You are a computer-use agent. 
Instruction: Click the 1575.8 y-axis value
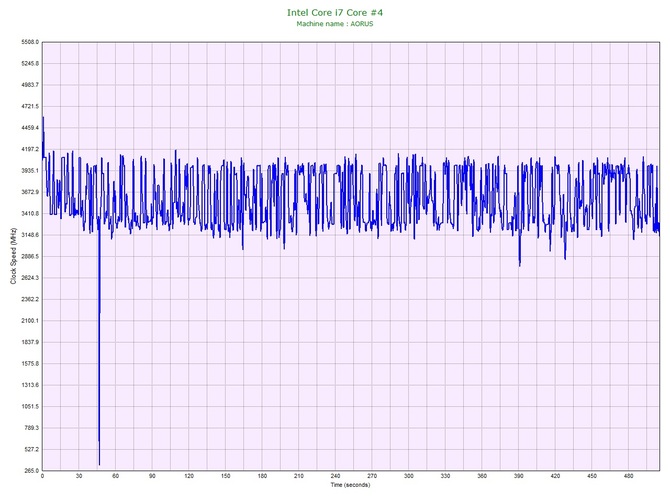point(30,364)
